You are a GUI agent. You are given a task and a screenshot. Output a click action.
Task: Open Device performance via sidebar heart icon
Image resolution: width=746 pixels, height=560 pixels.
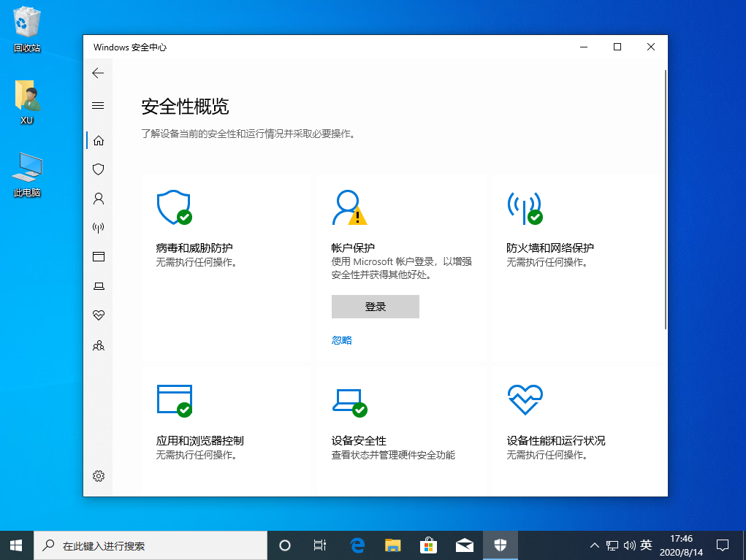(x=98, y=315)
